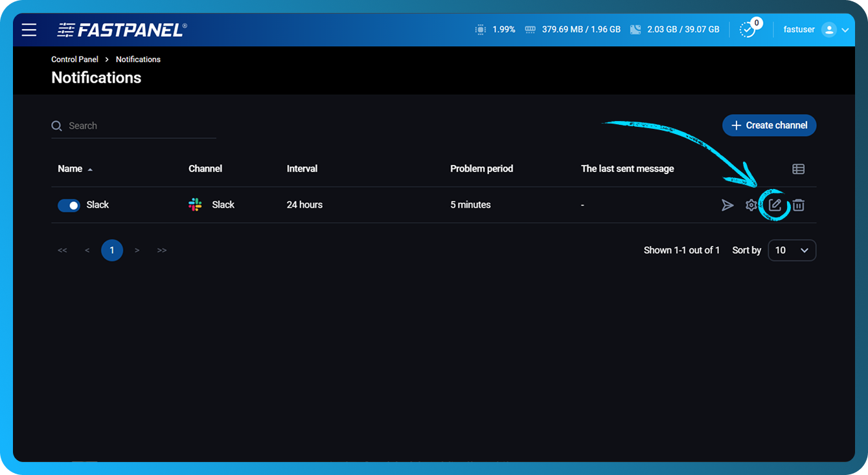Send a test message to Slack channel
The width and height of the screenshot is (868, 475).
pos(727,205)
